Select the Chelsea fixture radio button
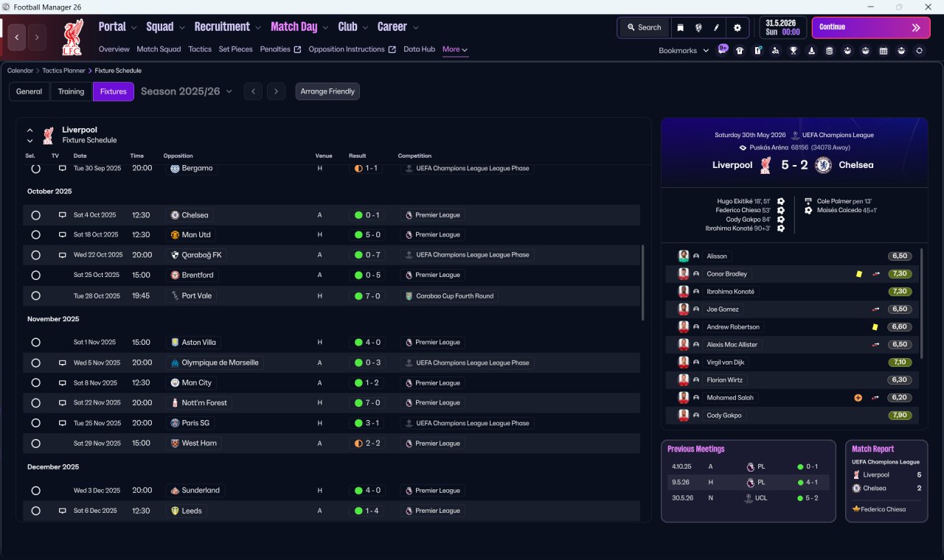Image resolution: width=944 pixels, height=560 pixels. 35,215
